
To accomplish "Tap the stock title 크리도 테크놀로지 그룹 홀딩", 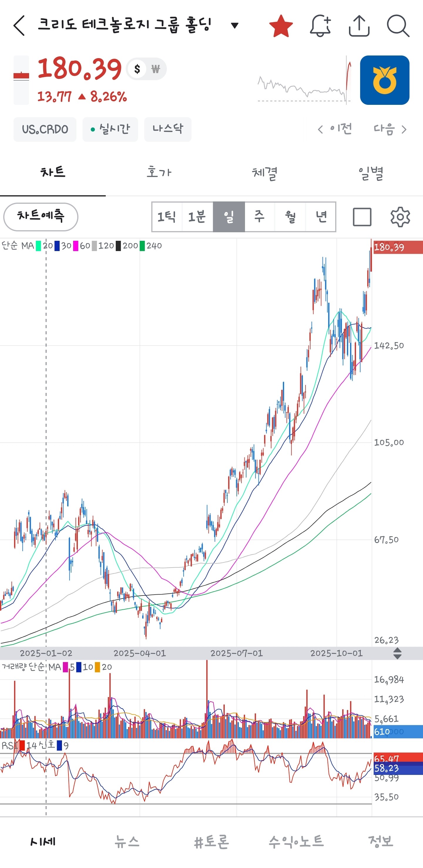I will point(124,25).
